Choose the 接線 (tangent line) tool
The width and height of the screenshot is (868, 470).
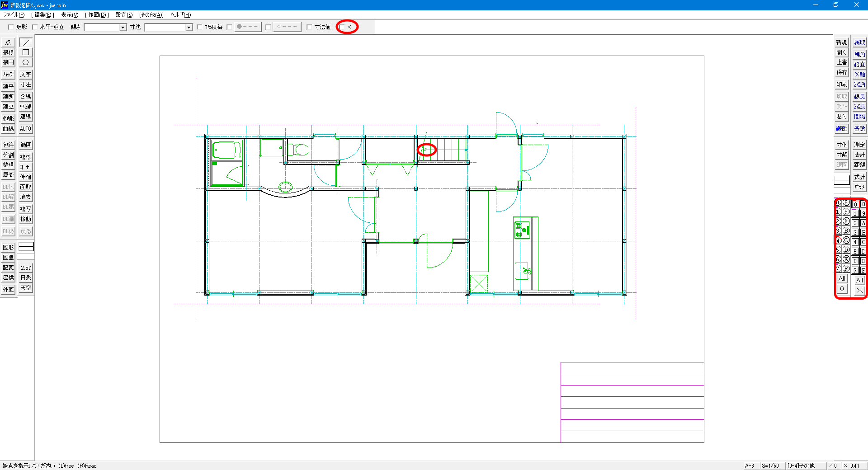coord(8,52)
